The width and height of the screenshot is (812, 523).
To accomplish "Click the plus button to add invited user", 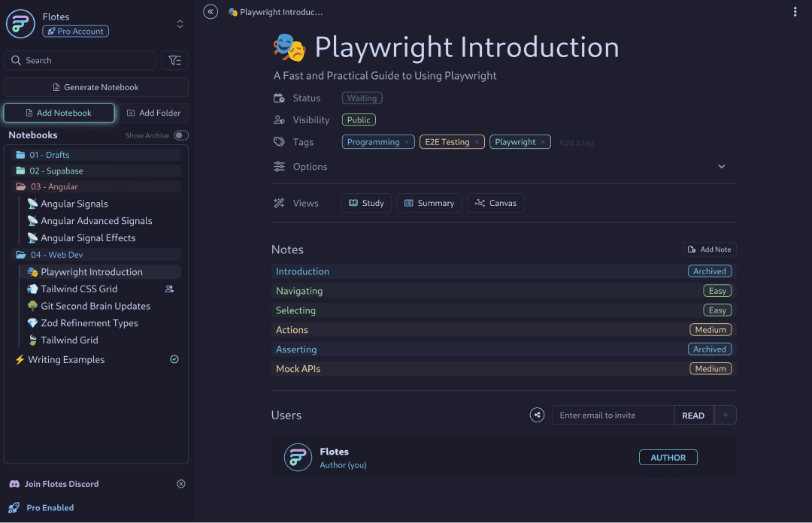I will [x=726, y=415].
